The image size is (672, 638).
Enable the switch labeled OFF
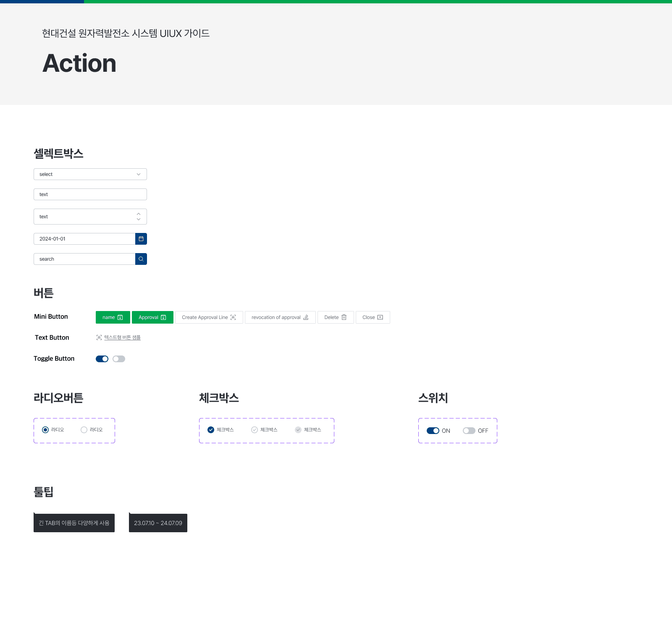coord(469,431)
